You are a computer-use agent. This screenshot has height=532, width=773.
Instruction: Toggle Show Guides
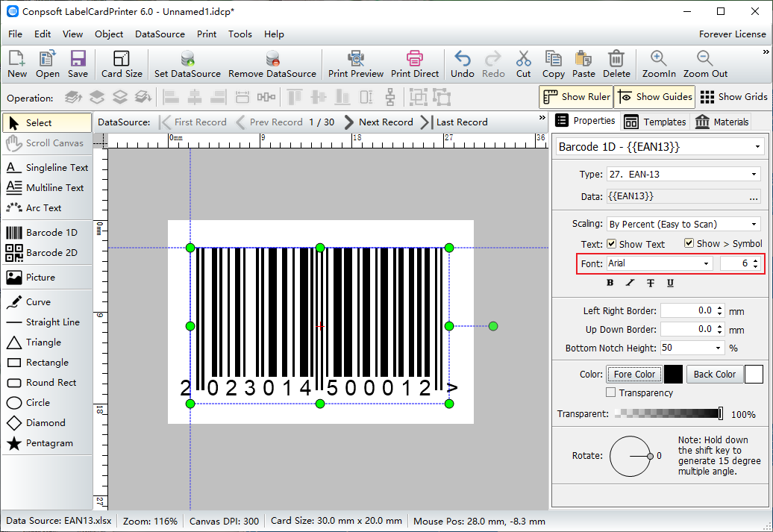654,97
